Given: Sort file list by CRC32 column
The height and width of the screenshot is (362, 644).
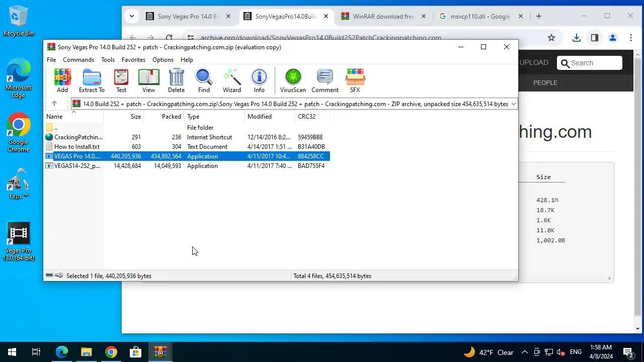Looking at the screenshot, I should (312, 117).
